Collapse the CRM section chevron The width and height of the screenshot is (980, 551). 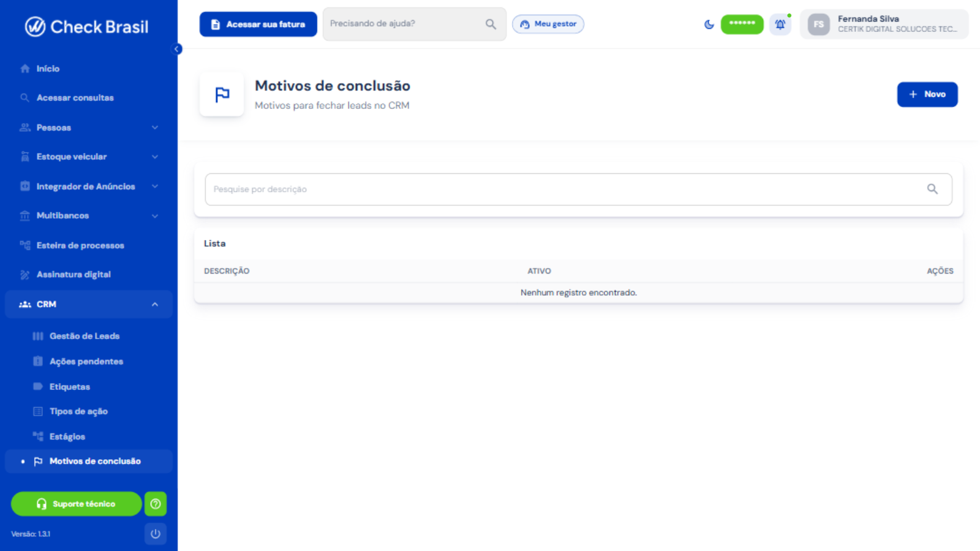(x=155, y=304)
